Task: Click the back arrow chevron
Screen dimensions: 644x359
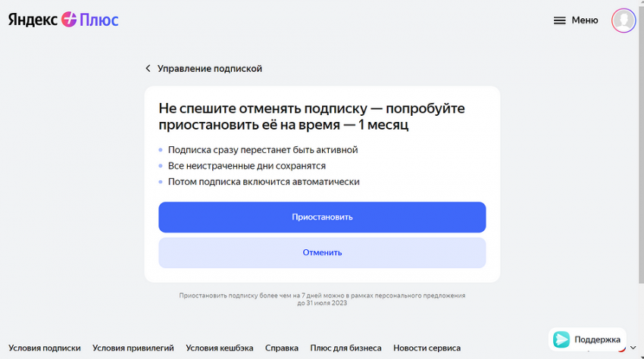Action: tap(148, 68)
